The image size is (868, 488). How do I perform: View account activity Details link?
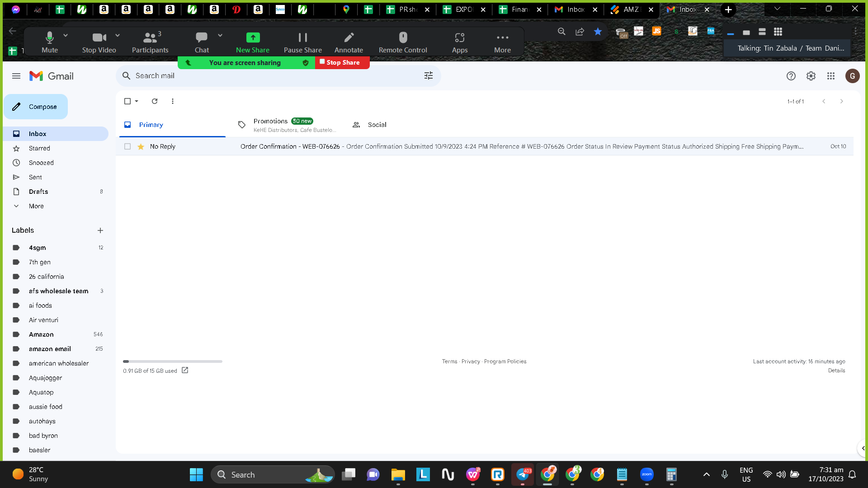836,371
